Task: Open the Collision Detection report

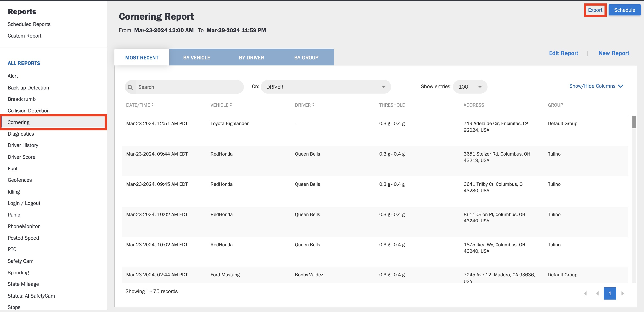Action: click(29, 111)
